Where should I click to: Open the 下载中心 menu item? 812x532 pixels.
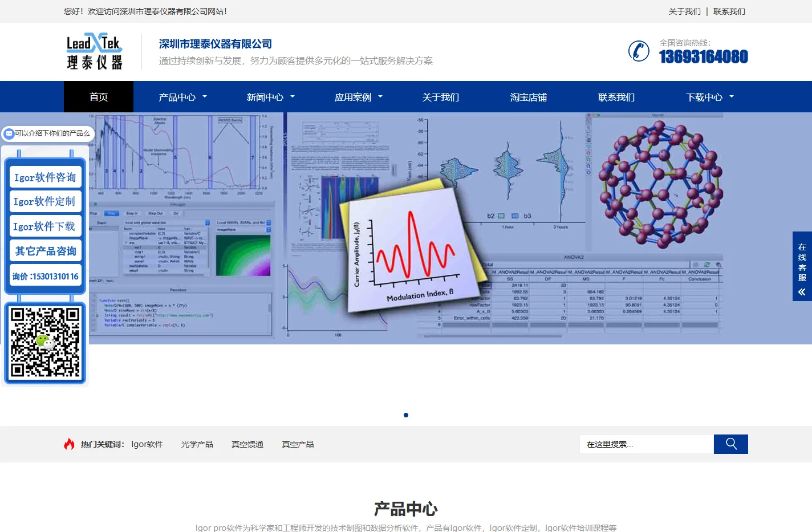(x=704, y=98)
